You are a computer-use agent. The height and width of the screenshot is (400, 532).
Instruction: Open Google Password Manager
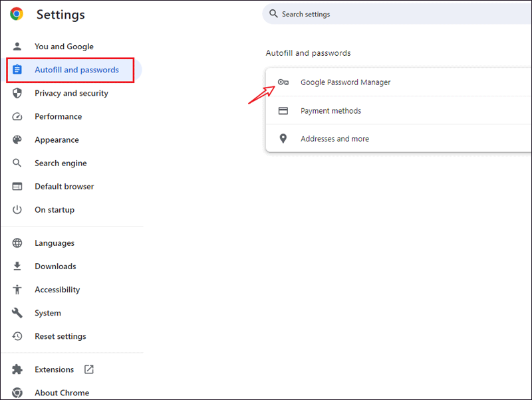click(398, 82)
